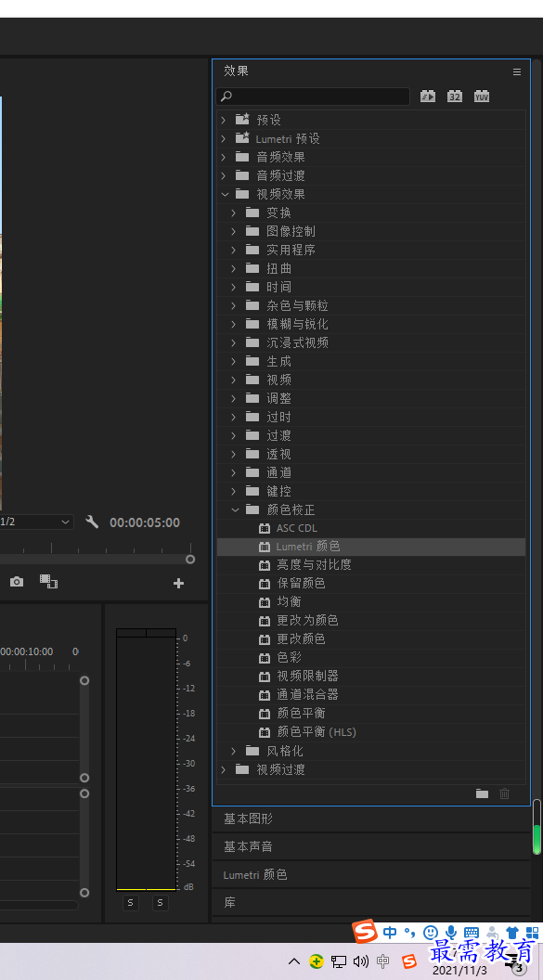Click the delete custom item trash icon
Screen dimensions: 543x980
coord(504,793)
